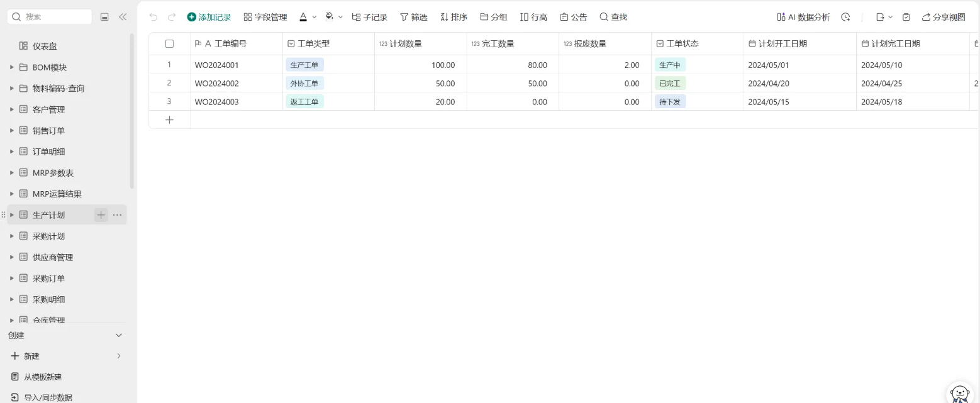
Task: Collapse sidebar with double chevron
Action: pyautogui.click(x=123, y=17)
